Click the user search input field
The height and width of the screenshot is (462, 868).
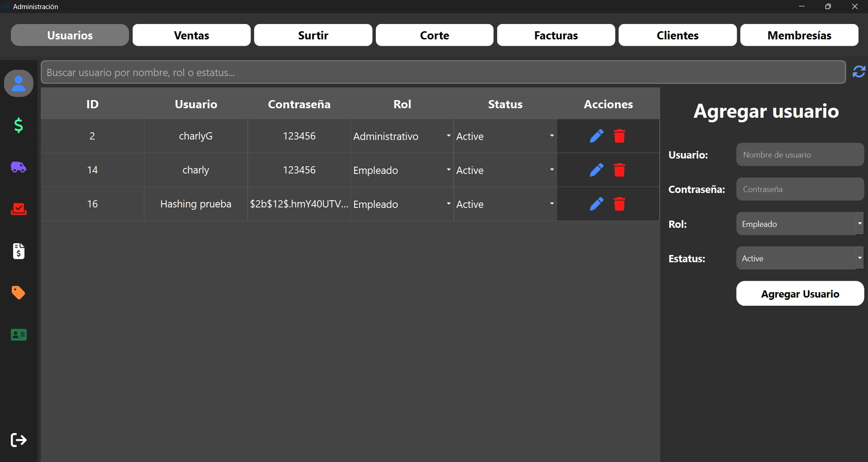[317, 72]
